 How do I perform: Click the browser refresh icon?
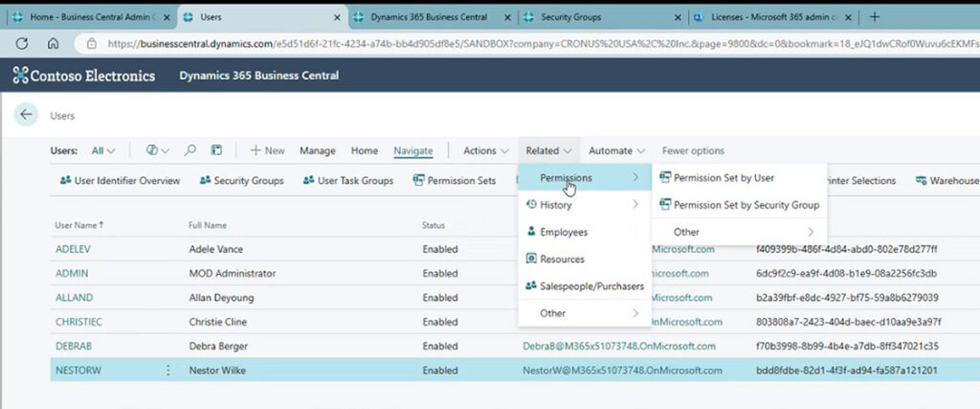pyautogui.click(x=22, y=43)
